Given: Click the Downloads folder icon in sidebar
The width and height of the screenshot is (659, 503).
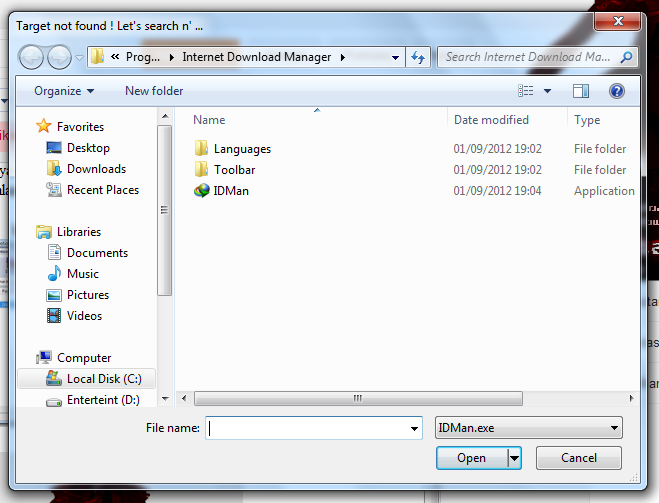Looking at the screenshot, I should [x=54, y=168].
